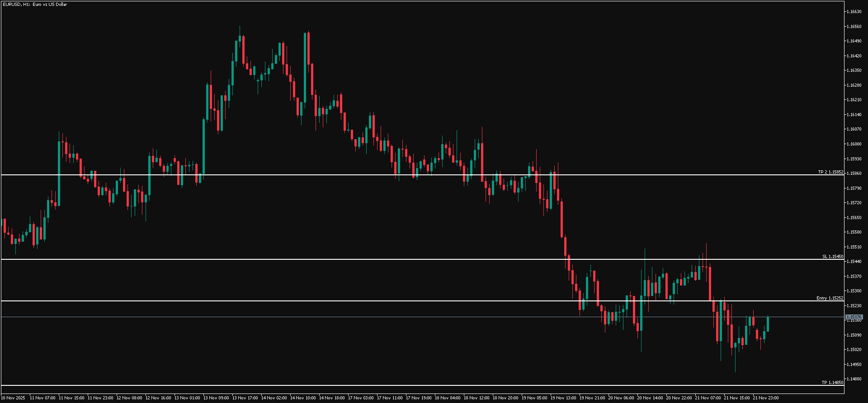Click the 17 Nov 03:00 time label
Screen dimensions: 868x403
tap(361, 398)
